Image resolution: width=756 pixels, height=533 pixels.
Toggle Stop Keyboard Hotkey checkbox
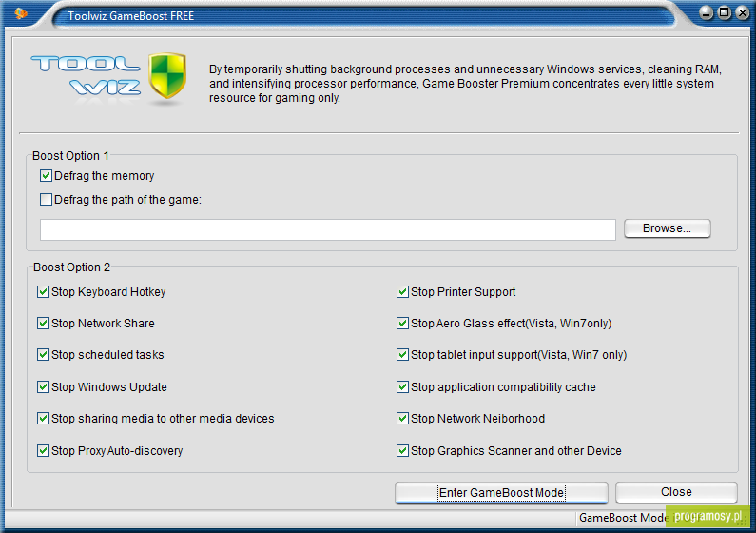pos(44,292)
